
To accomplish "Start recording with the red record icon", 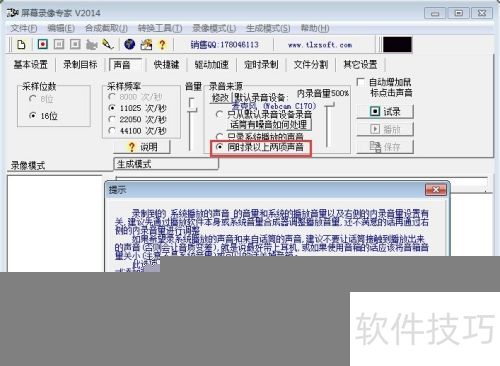I will [x=43, y=44].
